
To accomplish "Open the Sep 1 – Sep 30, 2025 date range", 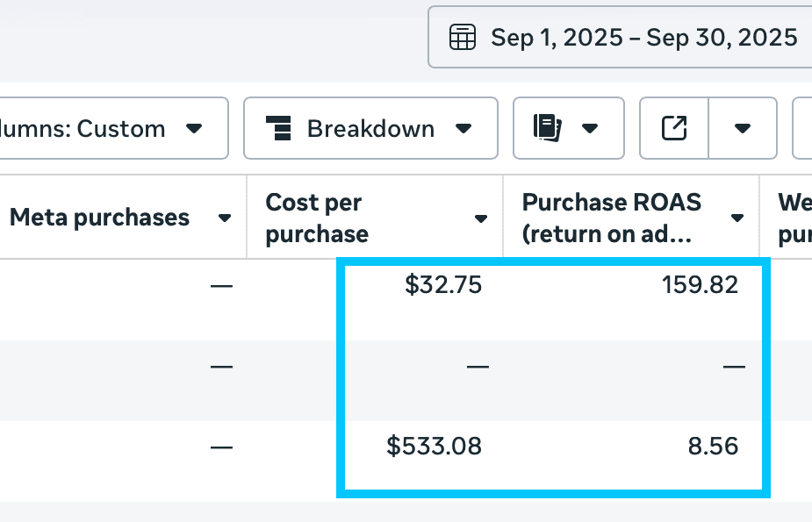I will tap(643, 38).
